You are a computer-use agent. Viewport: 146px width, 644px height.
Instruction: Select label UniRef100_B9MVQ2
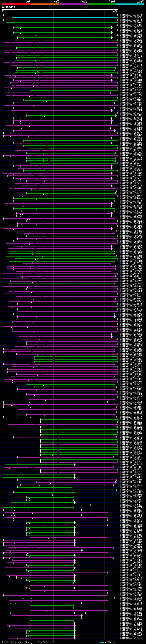131,389
